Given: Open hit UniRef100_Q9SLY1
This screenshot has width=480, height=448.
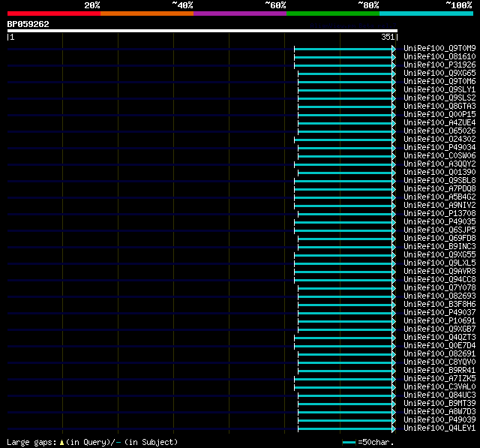Looking at the screenshot, I should pos(439,90).
